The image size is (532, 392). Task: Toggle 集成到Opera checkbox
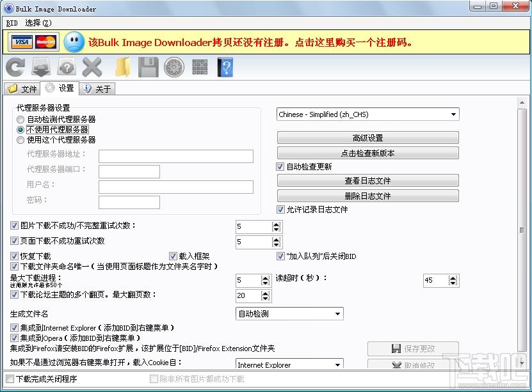click(14, 338)
